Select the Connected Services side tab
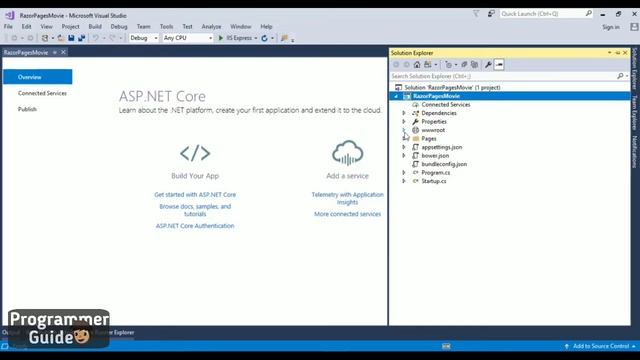This screenshot has width=640, height=360. click(x=42, y=93)
